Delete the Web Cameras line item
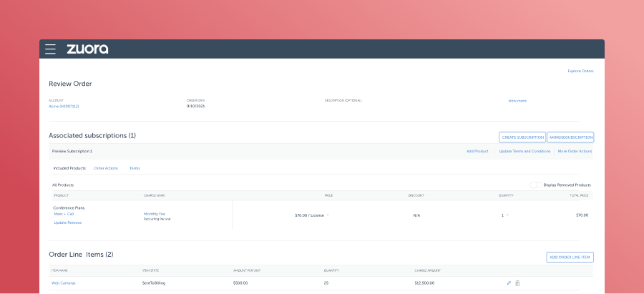 517,283
